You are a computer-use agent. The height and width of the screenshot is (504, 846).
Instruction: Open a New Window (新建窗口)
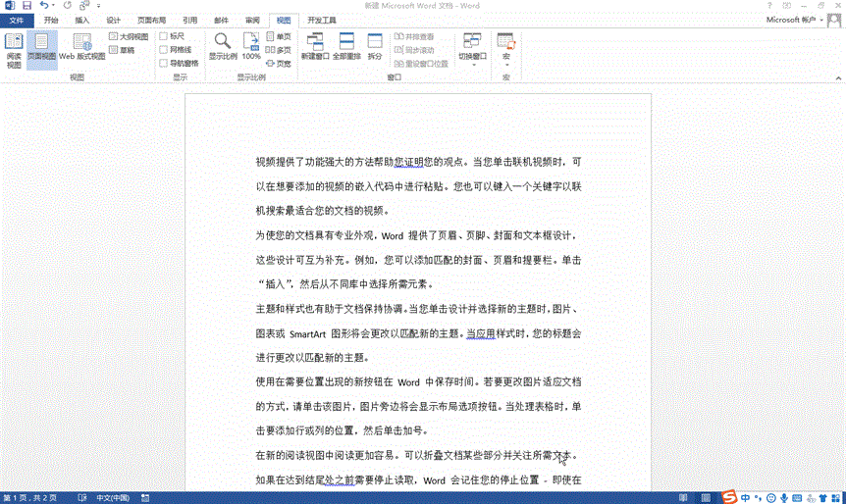(x=316, y=47)
